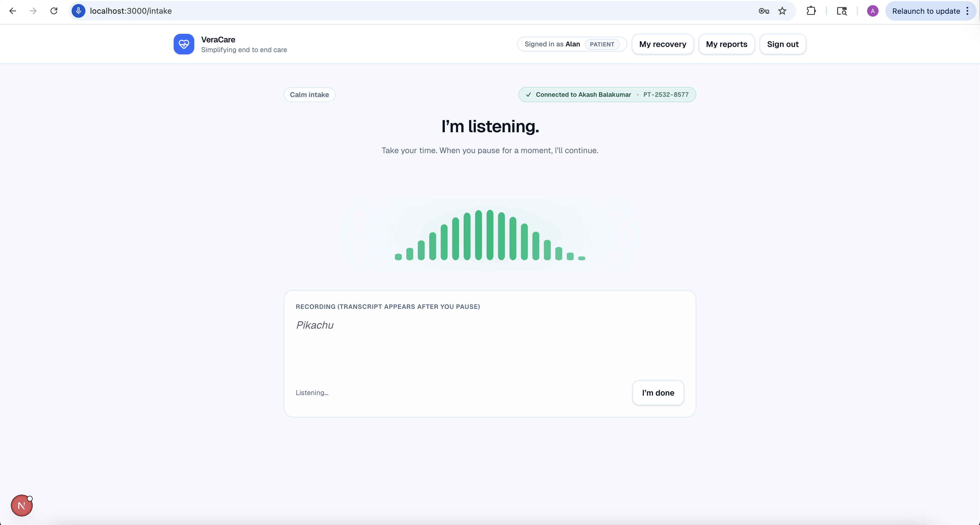This screenshot has width=980, height=525.
Task: Open the Next.js dev tools badge
Action: [x=22, y=506]
